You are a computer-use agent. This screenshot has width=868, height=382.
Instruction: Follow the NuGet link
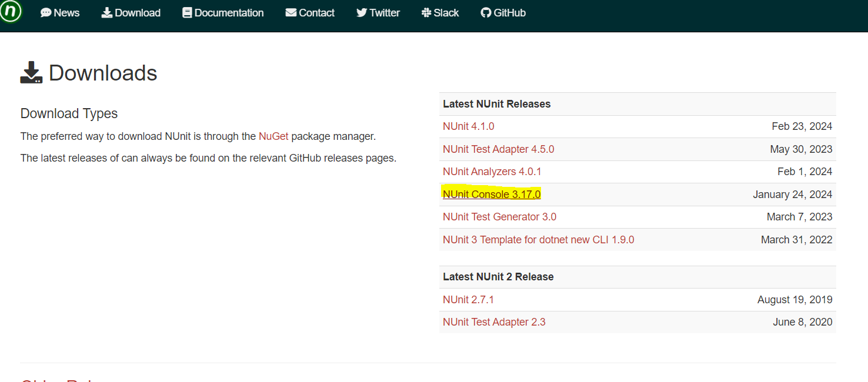(273, 136)
